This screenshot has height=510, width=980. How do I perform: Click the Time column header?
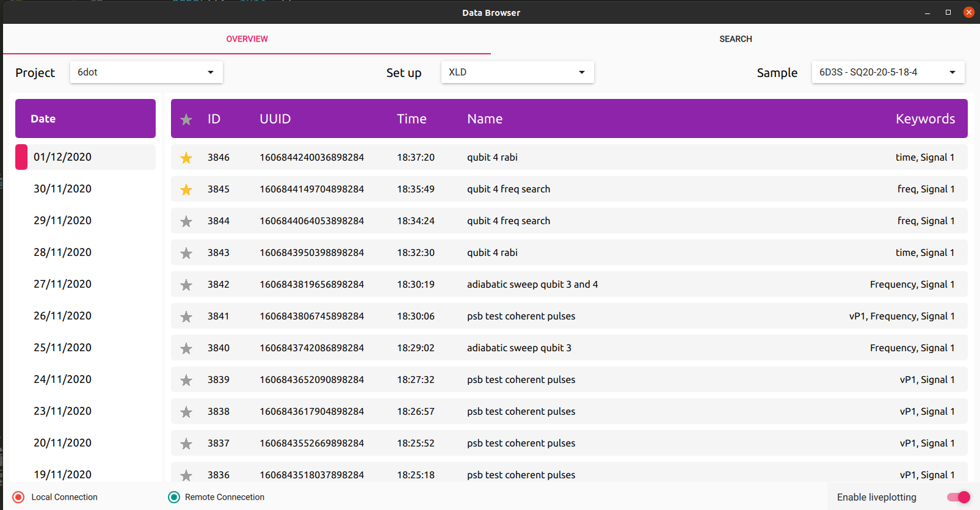point(412,119)
